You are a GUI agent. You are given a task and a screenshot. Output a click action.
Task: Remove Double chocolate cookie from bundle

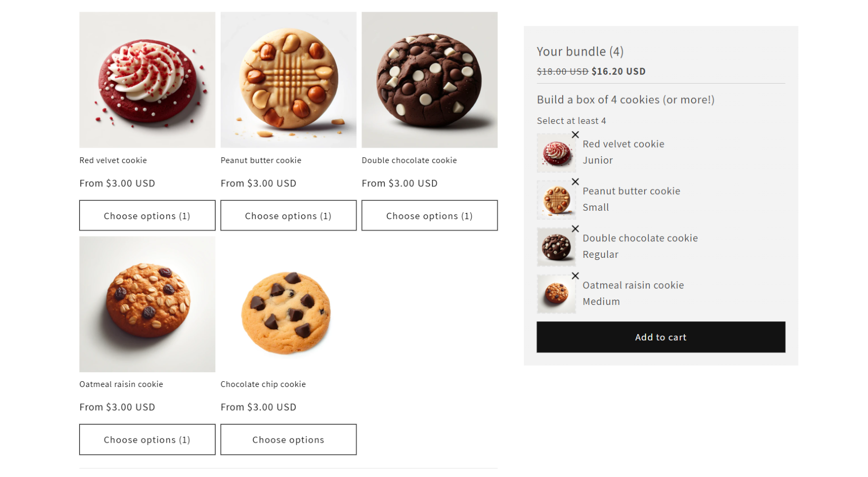[x=575, y=229]
